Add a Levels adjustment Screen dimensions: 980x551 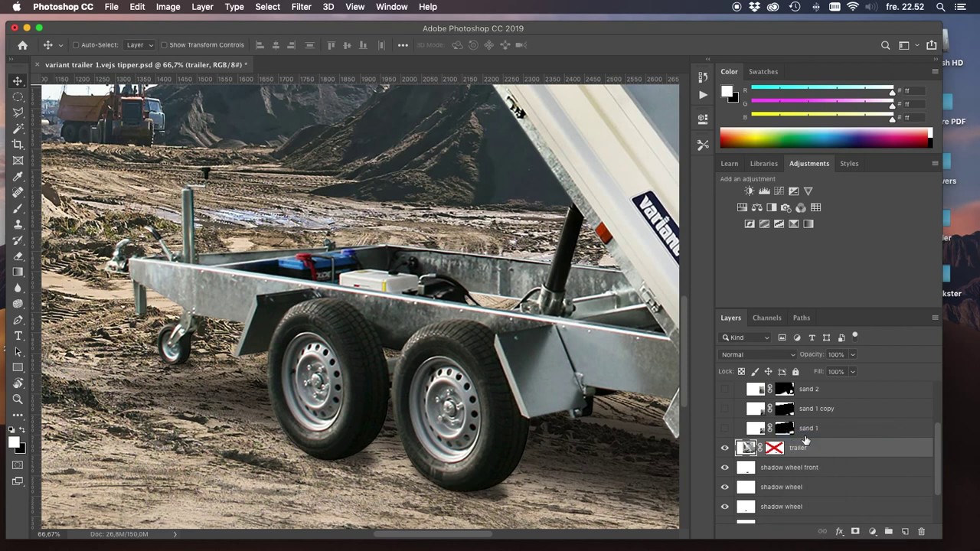coord(764,191)
